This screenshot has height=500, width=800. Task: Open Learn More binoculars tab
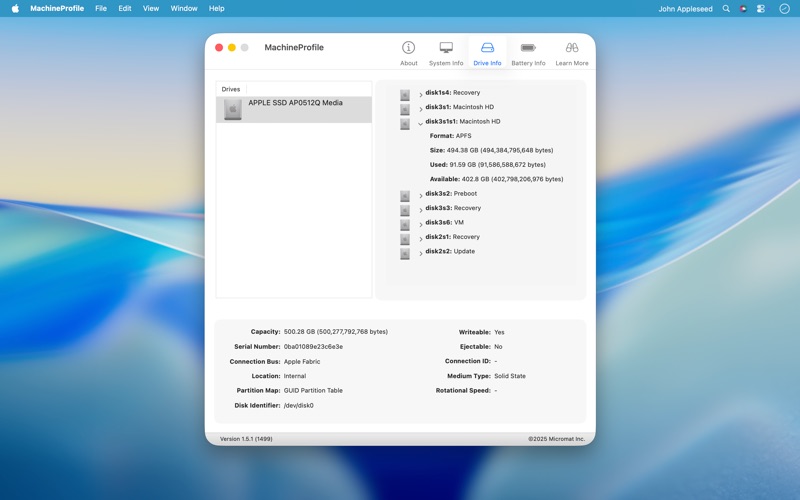[571, 54]
